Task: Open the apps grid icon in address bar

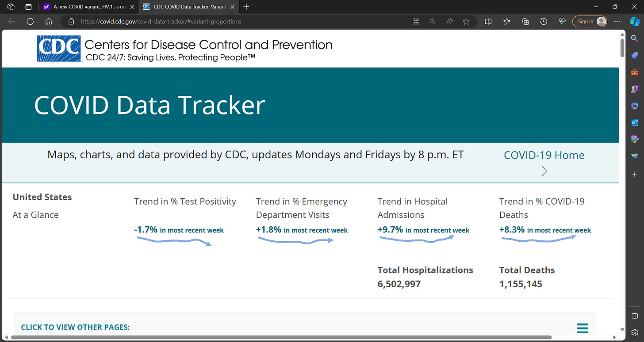Action: [416, 21]
